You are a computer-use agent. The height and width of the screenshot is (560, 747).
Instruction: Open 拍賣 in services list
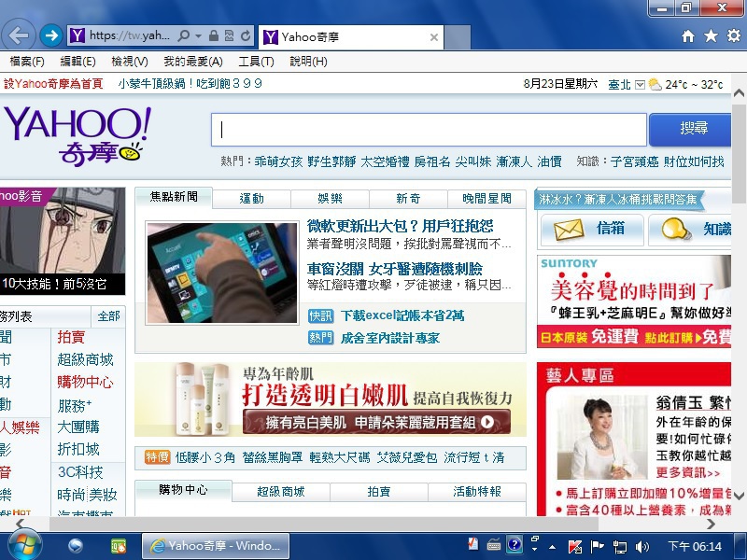71,337
